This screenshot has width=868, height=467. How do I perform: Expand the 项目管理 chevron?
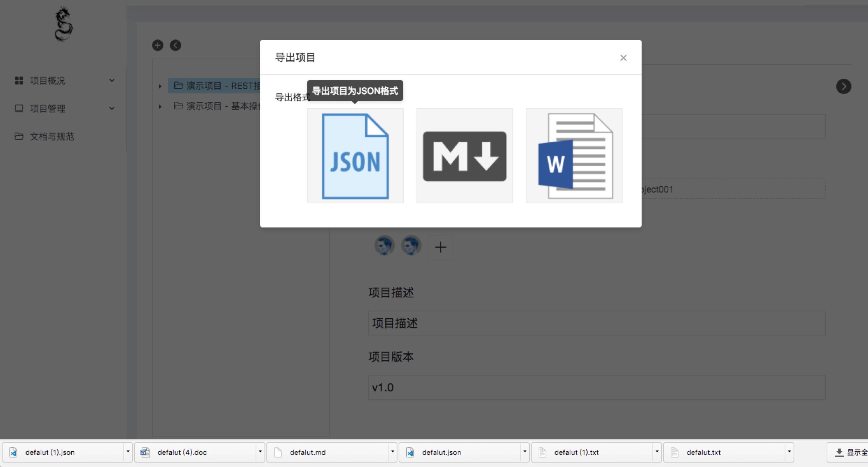(x=112, y=108)
